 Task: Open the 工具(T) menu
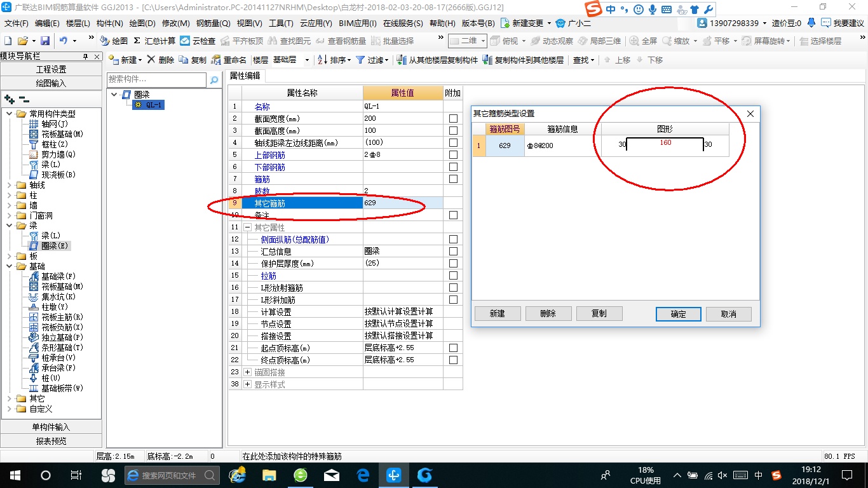coord(281,24)
